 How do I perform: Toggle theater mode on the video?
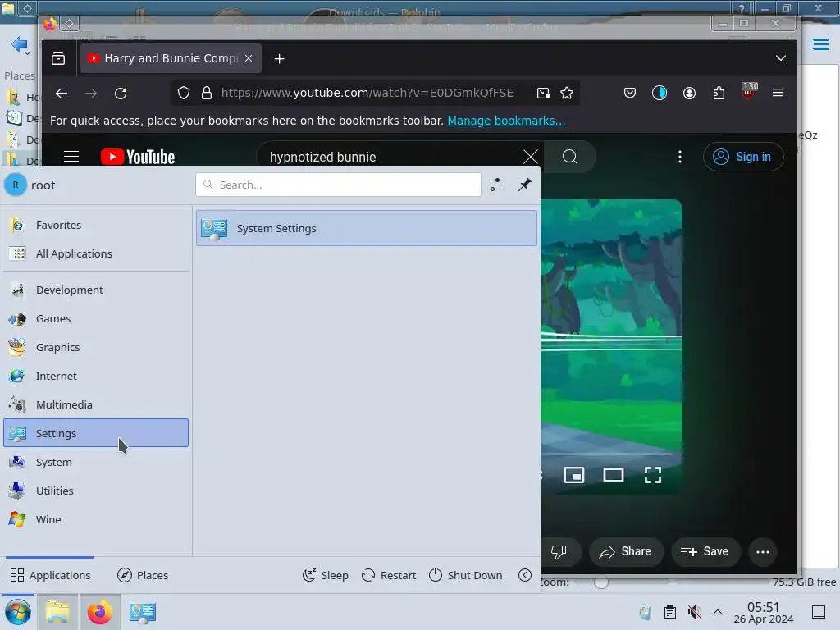coord(614,475)
